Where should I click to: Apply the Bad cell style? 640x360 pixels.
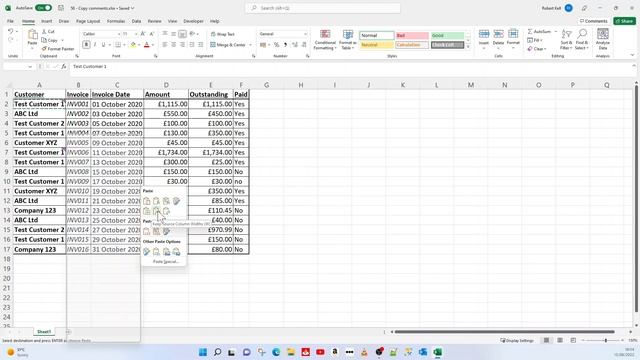pyautogui.click(x=412, y=36)
